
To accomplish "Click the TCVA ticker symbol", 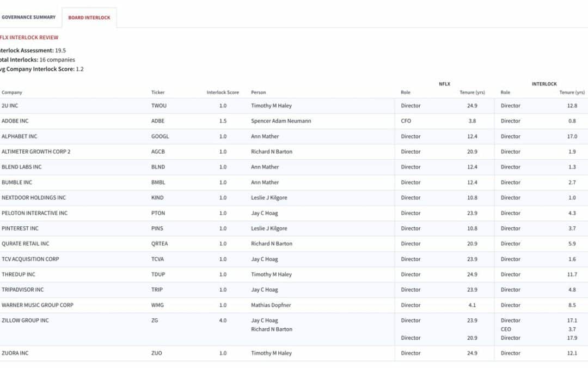I will click(x=157, y=259).
